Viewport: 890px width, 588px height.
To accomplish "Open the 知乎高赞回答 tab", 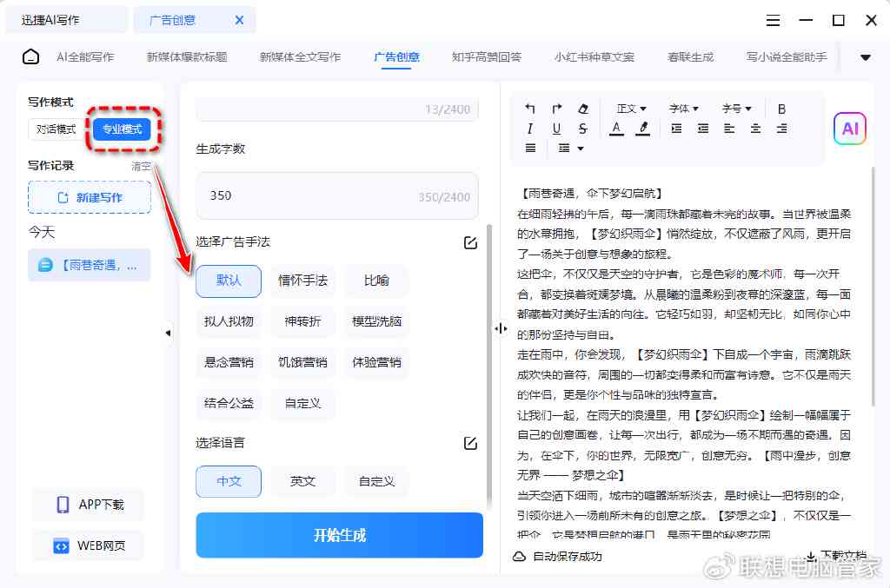I will click(x=487, y=56).
